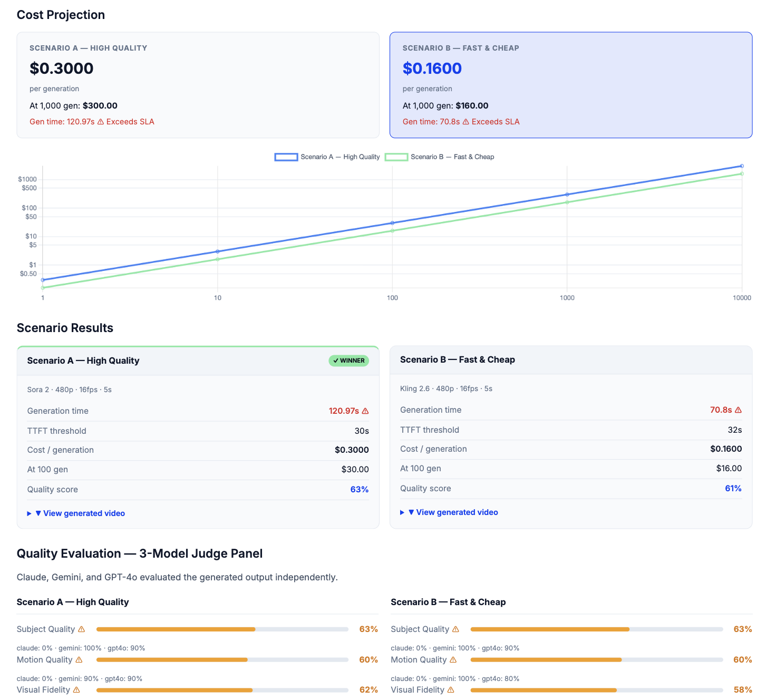776x700 pixels.
Task: Click the 30s TTFT threshold value
Action: 362,431
